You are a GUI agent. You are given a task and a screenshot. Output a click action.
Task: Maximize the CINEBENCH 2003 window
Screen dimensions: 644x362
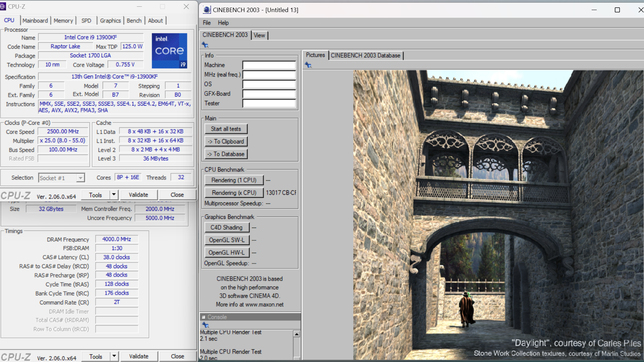pos(617,10)
